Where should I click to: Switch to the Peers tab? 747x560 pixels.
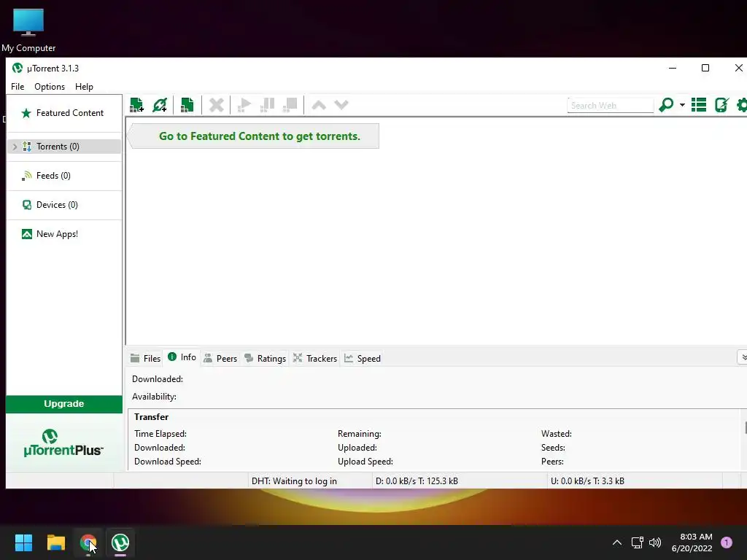click(x=220, y=359)
